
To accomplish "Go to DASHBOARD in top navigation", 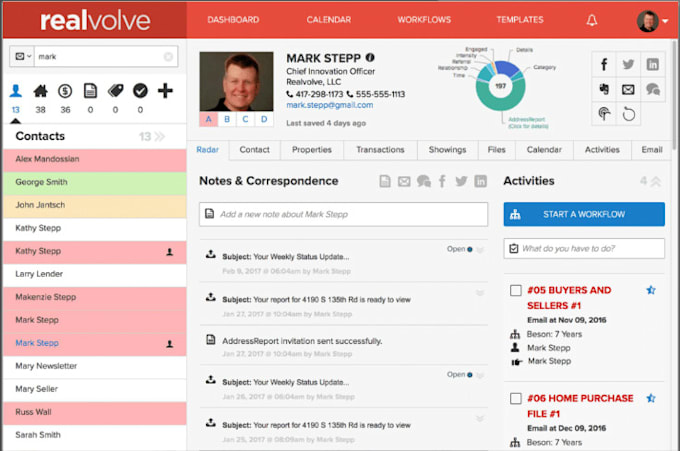I will click(233, 20).
